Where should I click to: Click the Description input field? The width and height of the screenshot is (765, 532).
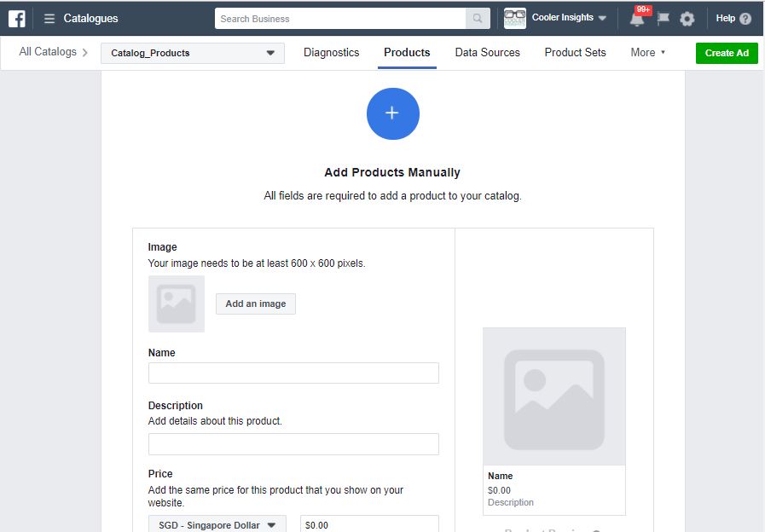[293, 444]
